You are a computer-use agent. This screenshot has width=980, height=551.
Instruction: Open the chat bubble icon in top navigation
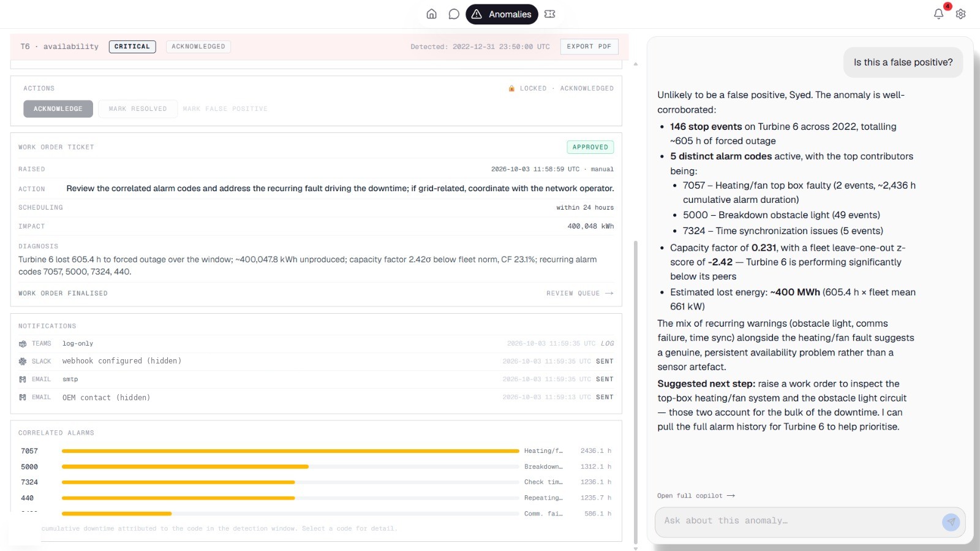click(454, 14)
